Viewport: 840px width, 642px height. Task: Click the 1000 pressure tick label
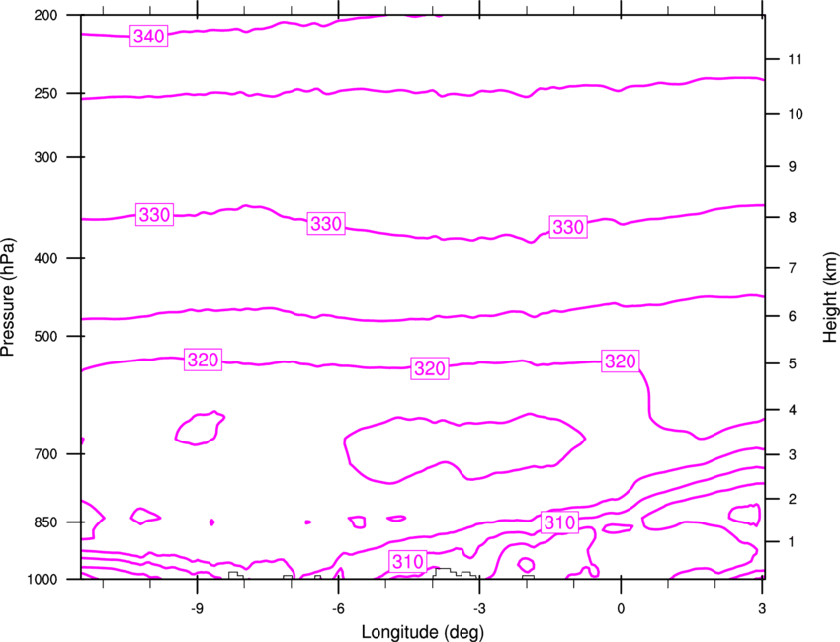(x=42, y=580)
